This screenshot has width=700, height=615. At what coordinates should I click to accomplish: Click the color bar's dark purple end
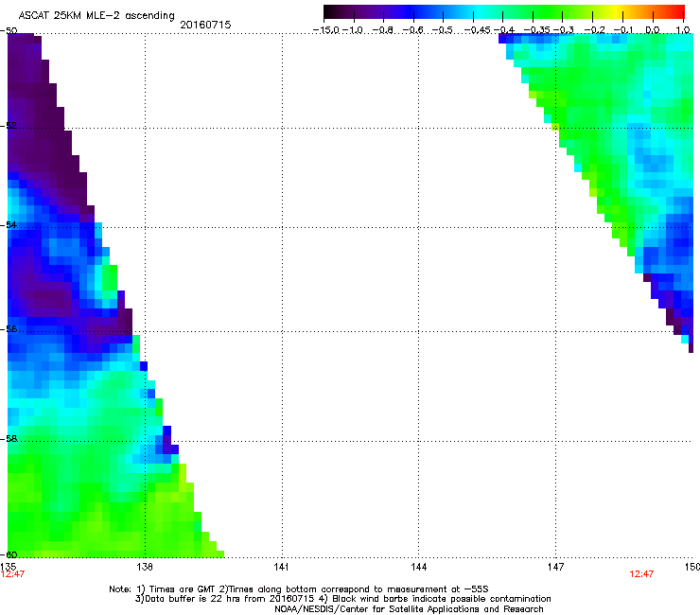(x=330, y=12)
